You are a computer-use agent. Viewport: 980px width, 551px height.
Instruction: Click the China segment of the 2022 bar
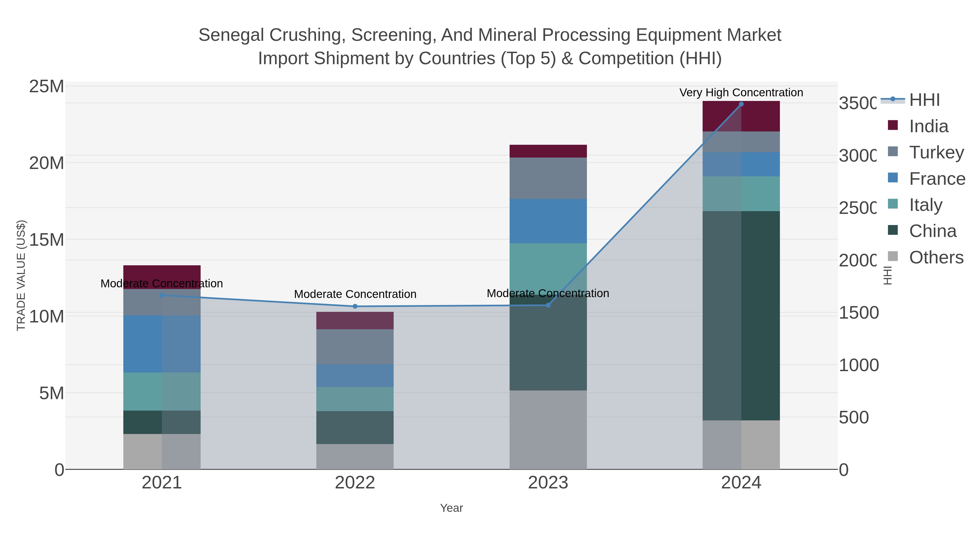[x=355, y=427]
